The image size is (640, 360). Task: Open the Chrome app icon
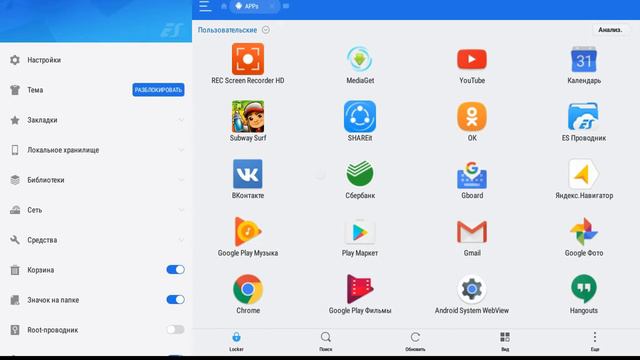tap(248, 289)
